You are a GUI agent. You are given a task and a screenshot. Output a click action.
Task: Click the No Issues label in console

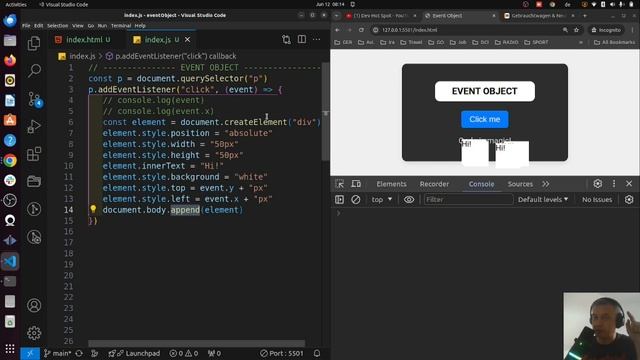coord(597,200)
